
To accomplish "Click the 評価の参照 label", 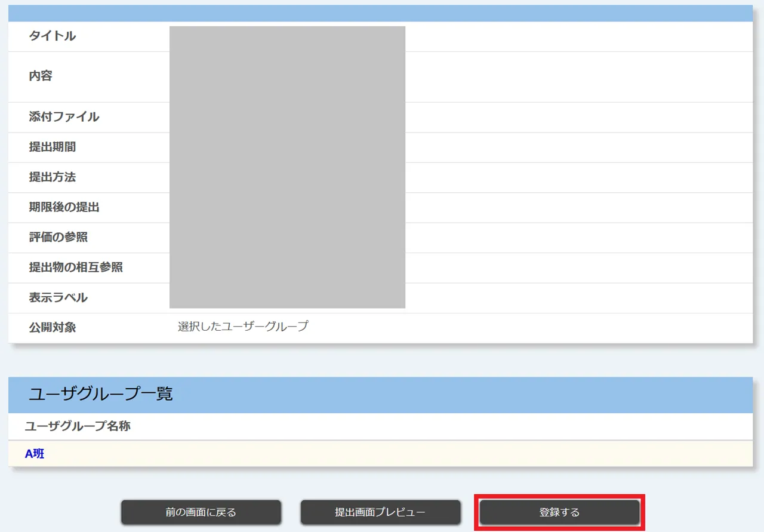I will tap(58, 237).
